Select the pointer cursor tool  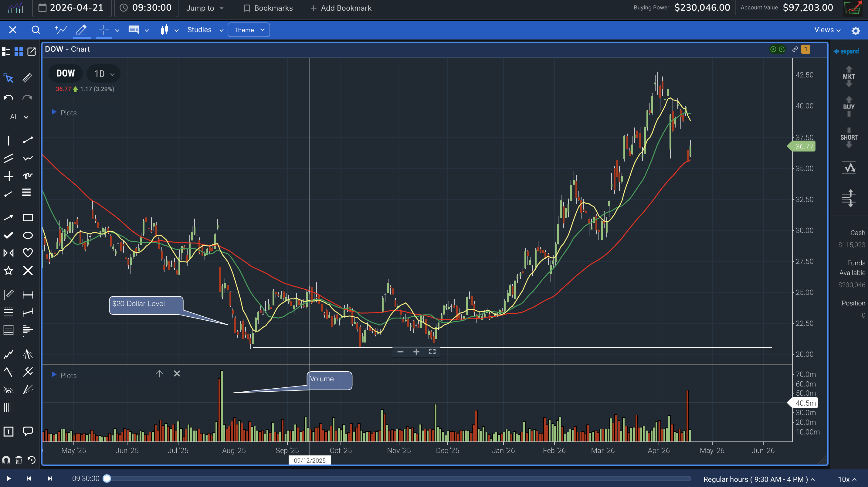point(8,78)
